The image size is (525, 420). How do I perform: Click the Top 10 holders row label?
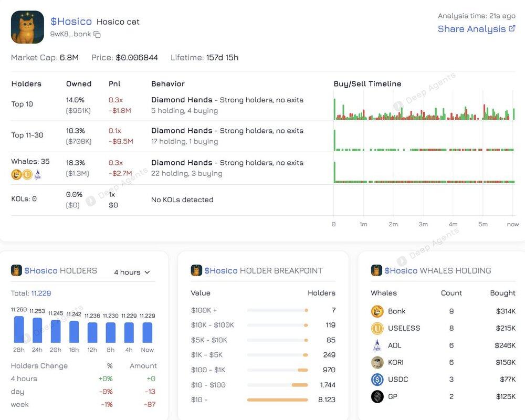point(22,104)
